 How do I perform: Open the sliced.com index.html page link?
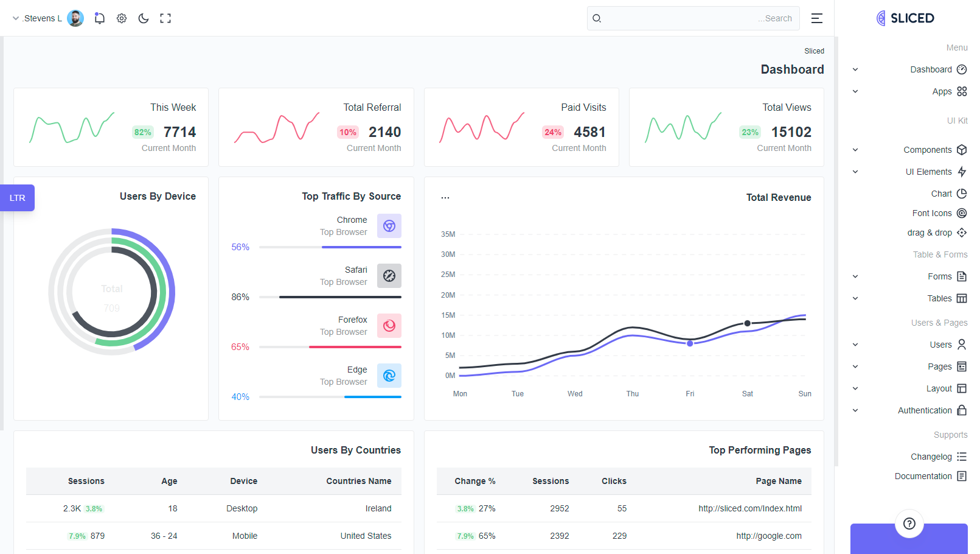[750, 508]
